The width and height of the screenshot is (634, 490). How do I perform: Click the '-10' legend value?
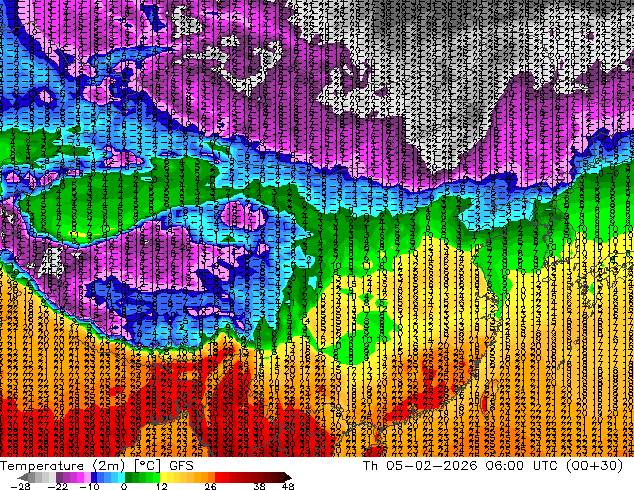(89, 486)
